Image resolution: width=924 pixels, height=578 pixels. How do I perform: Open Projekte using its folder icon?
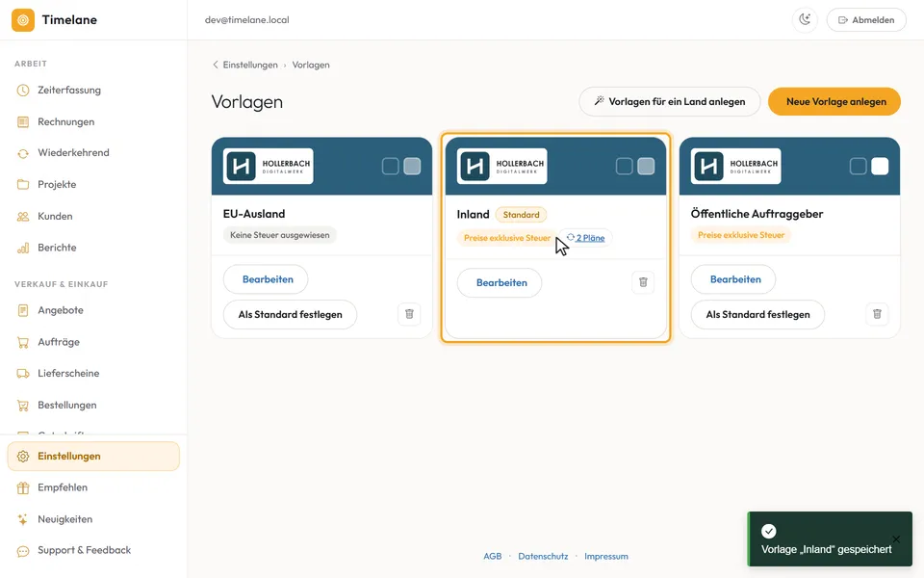[23, 185]
